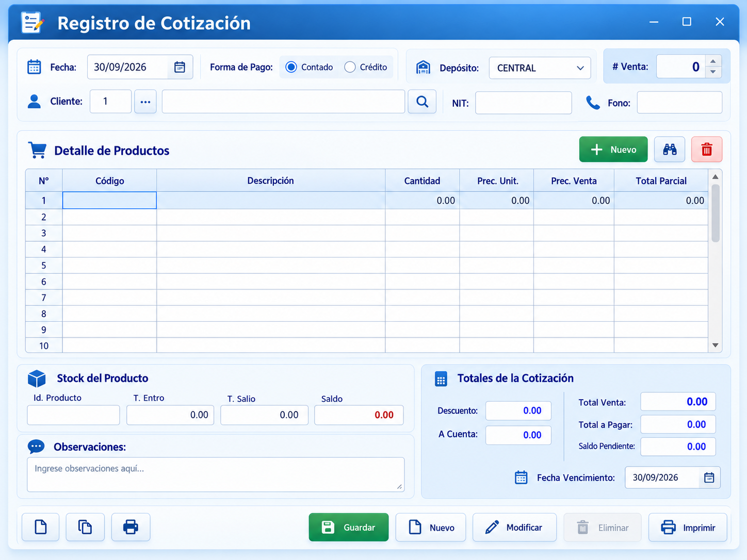Open the Fecha Vencimiento calendar picker
Screen dimensions: 747x560
709,477
